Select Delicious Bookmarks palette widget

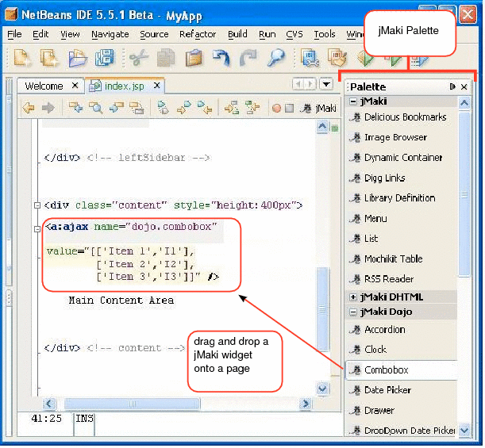401,117
